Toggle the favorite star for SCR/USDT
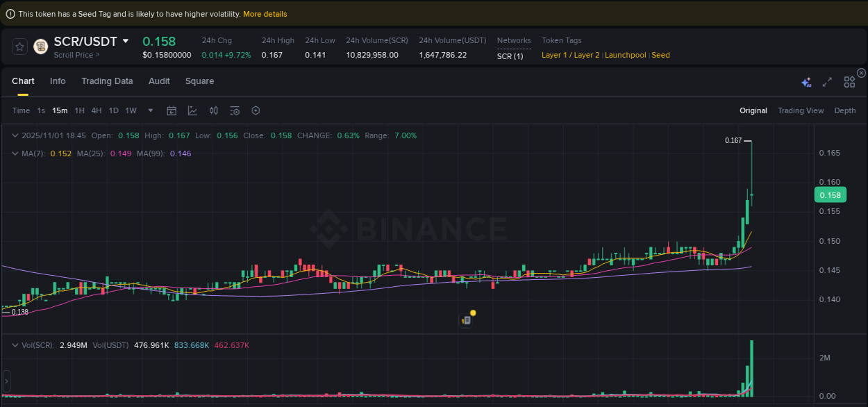 19,47
